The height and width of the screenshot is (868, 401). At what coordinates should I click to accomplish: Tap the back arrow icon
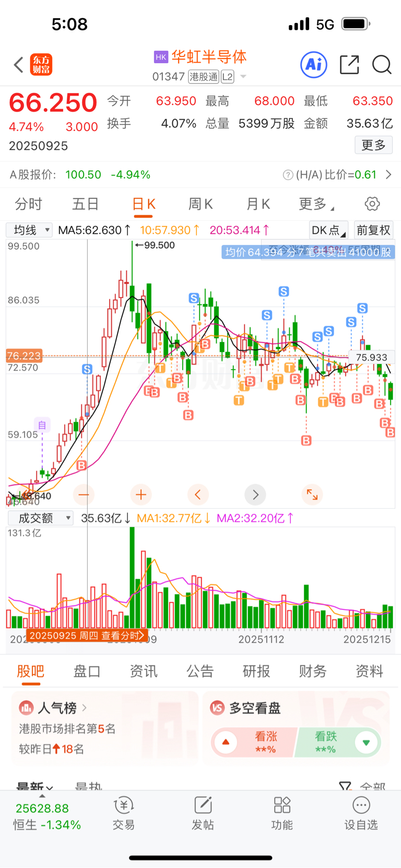point(19,65)
